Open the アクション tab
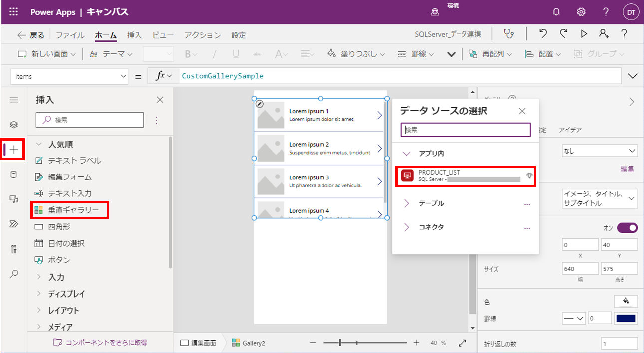The height and width of the screenshot is (353, 644). pyautogui.click(x=202, y=35)
